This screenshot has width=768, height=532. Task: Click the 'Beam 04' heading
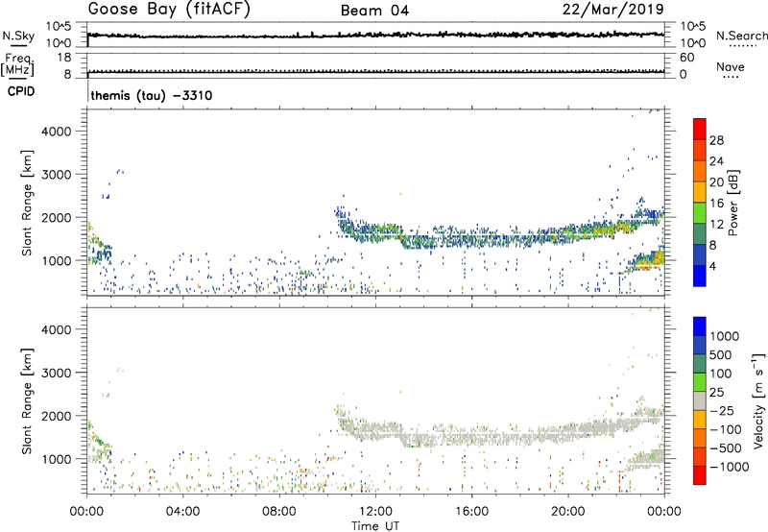point(374,11)
